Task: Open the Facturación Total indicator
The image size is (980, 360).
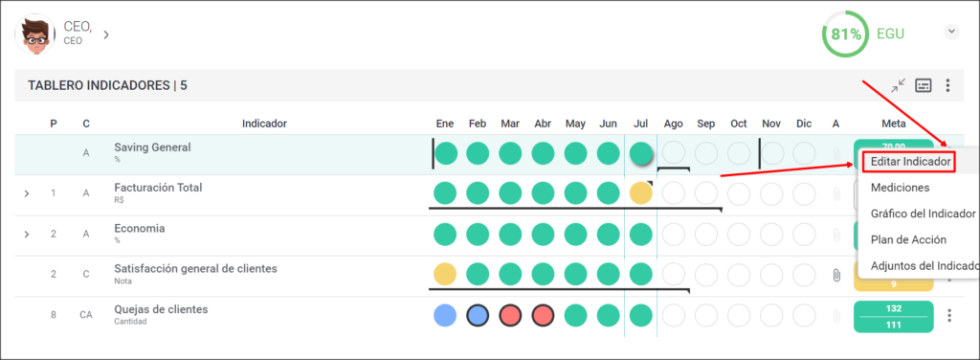Action: click(158, 188)
